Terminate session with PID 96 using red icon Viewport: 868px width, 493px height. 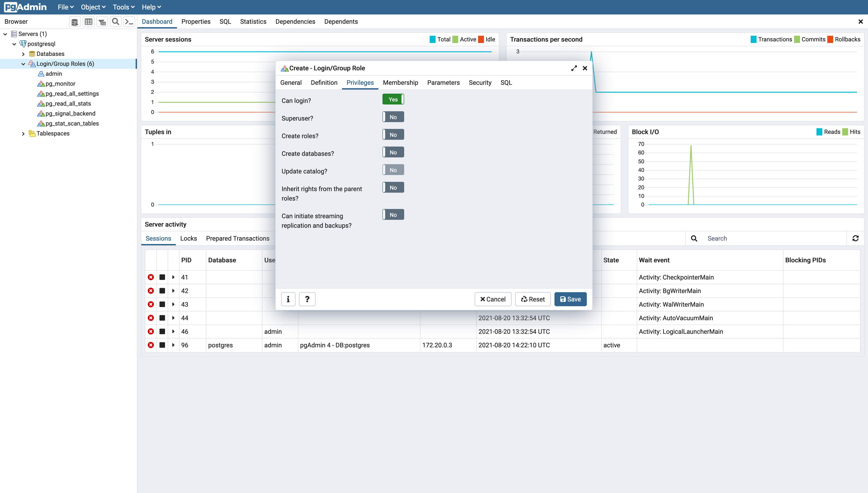click(x=151, y=345)
